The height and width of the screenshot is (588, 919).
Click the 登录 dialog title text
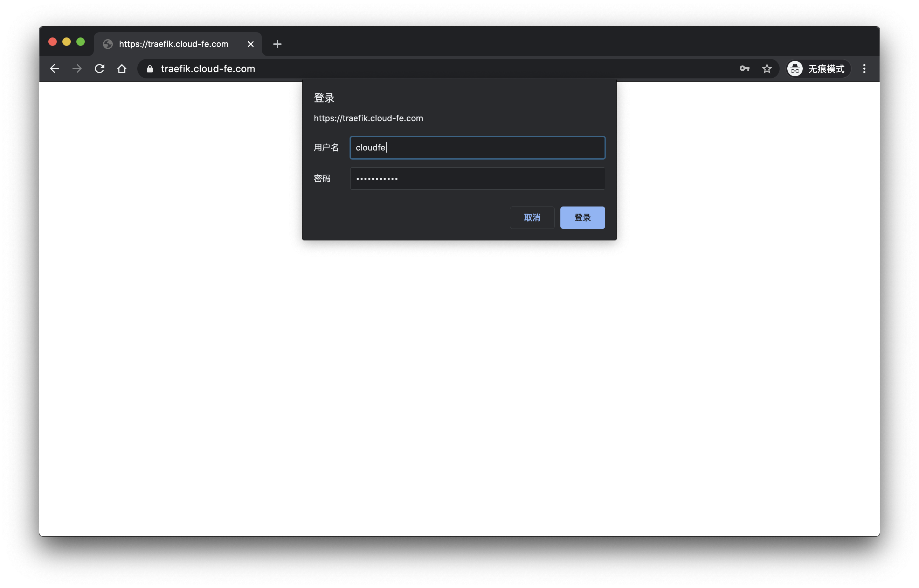point(324,98)
